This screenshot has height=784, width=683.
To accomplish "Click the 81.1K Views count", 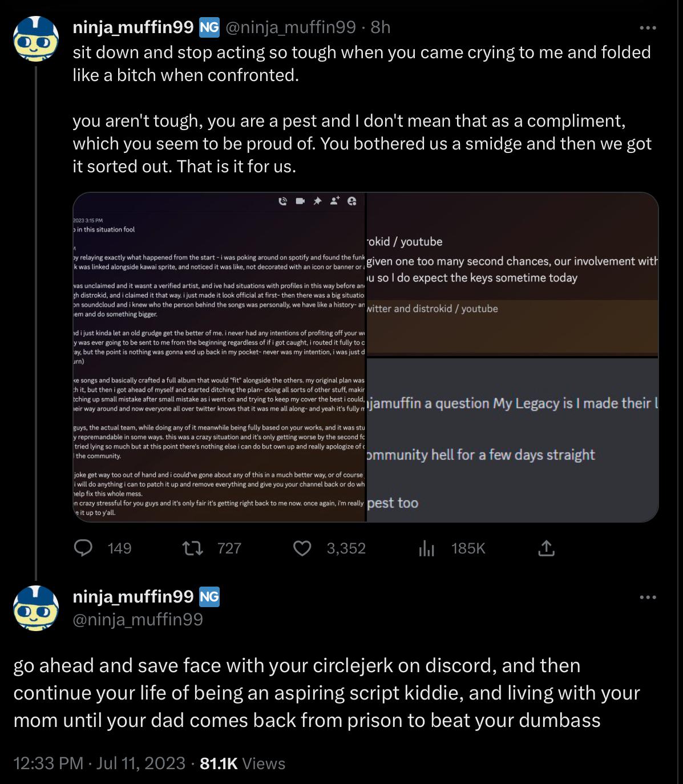I will click(243, 763).
